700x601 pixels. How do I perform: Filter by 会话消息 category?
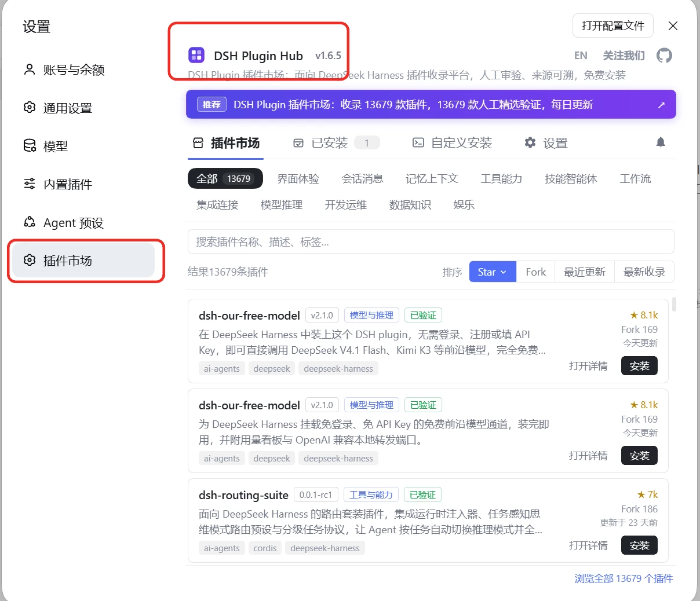click(362, 179)
